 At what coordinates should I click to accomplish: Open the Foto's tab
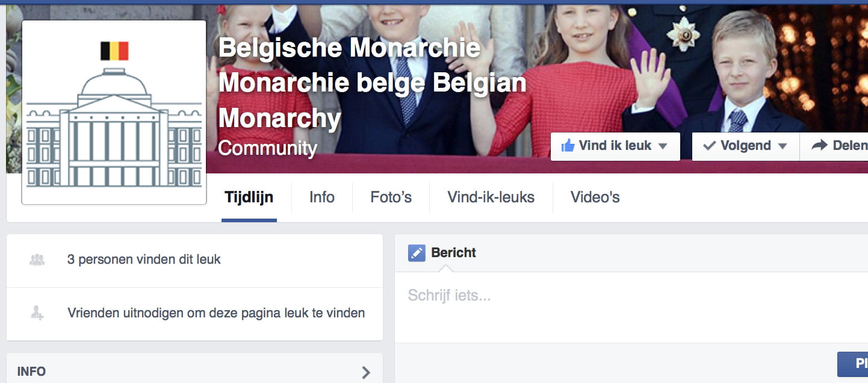tap(391, 197)
